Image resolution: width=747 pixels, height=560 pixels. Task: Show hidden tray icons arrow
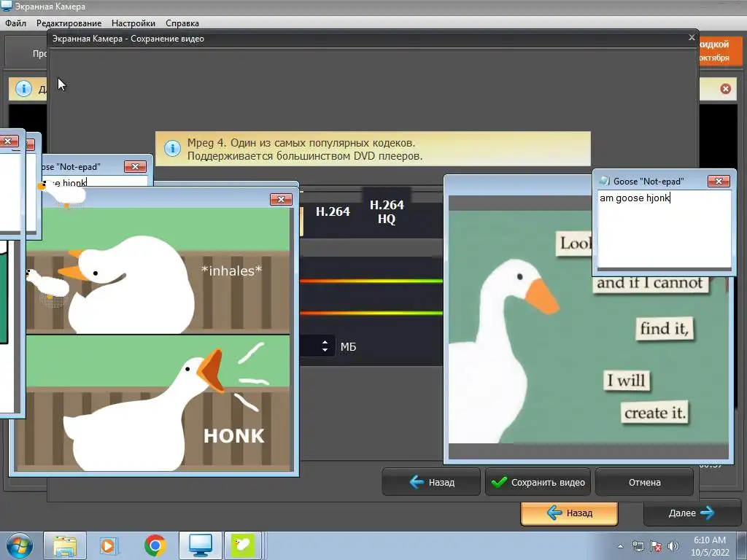tap(620, 546)
